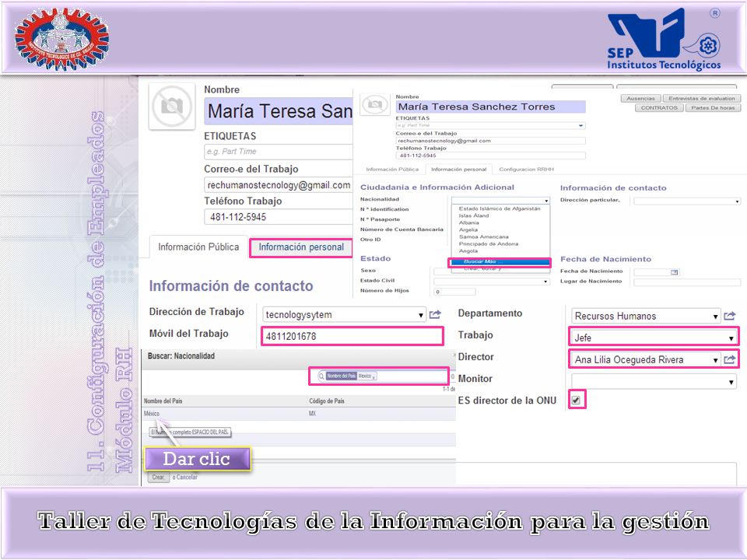The height and width of the screenshot is (560, 747).
Task: Click the small employee photo placeholder beside Sanchez Torres
Action: [375, 103]
